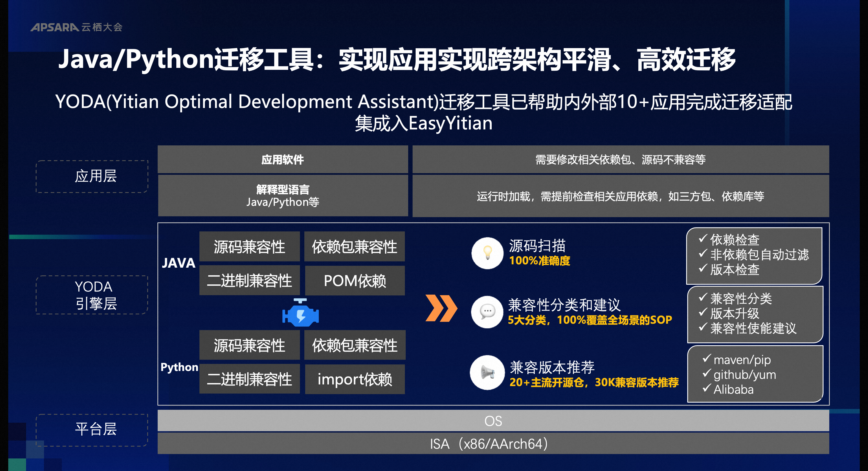This screenshot has width=868, height=471.
Task: Click the slide title Java/Python迁移工具
Action: coord(397,59)
